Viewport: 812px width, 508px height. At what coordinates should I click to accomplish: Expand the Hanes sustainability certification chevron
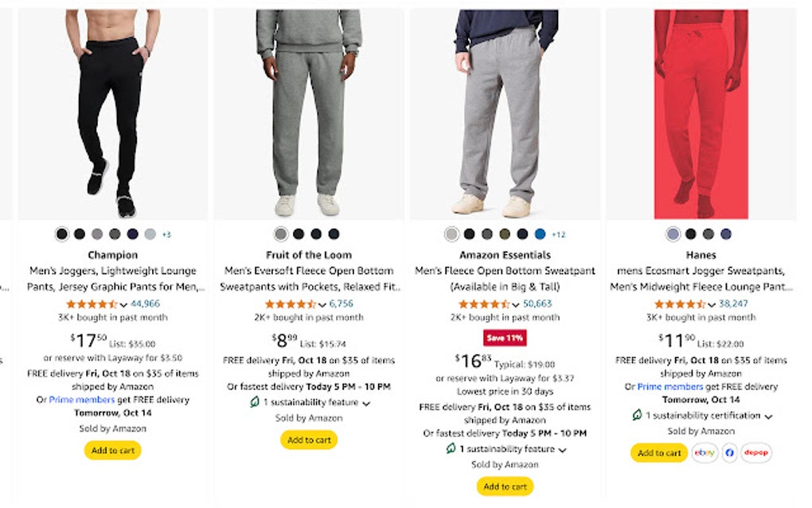click(x=769, y=416)
